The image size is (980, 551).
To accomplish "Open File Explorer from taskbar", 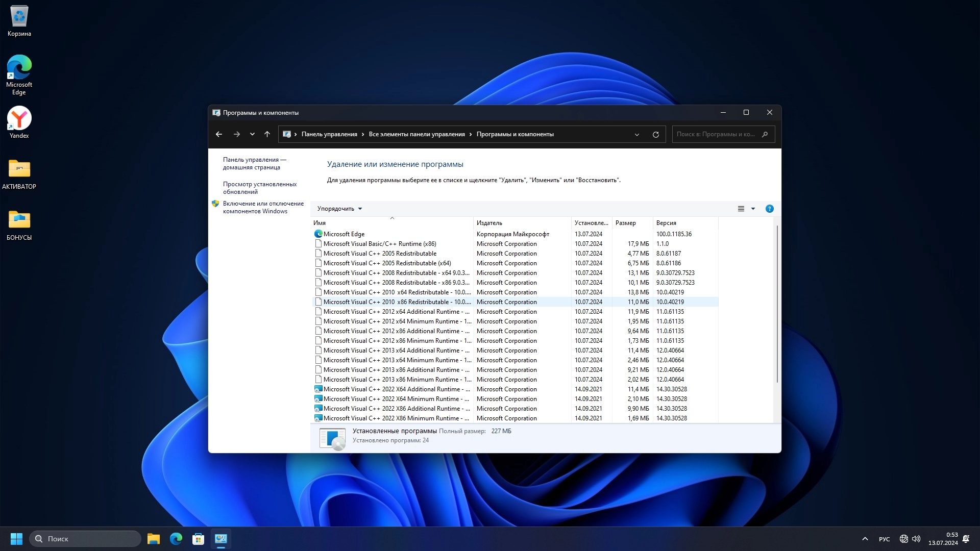I will 154,539.
